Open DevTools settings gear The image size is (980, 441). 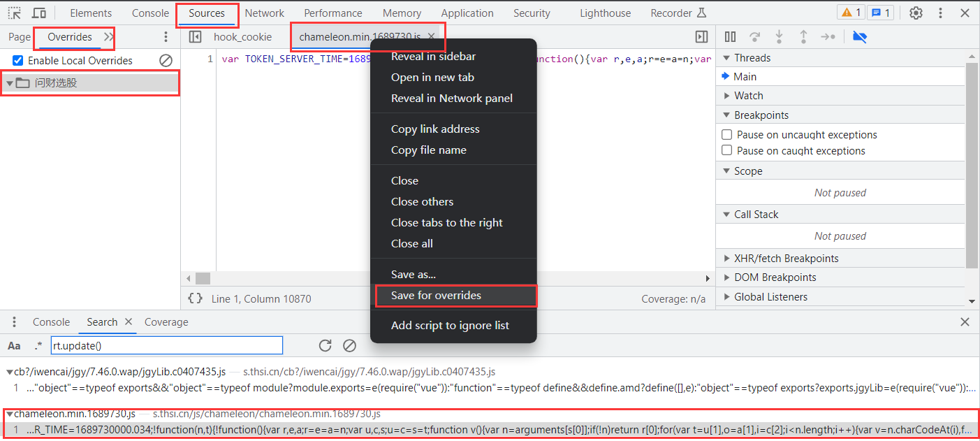tap(916, 13)
